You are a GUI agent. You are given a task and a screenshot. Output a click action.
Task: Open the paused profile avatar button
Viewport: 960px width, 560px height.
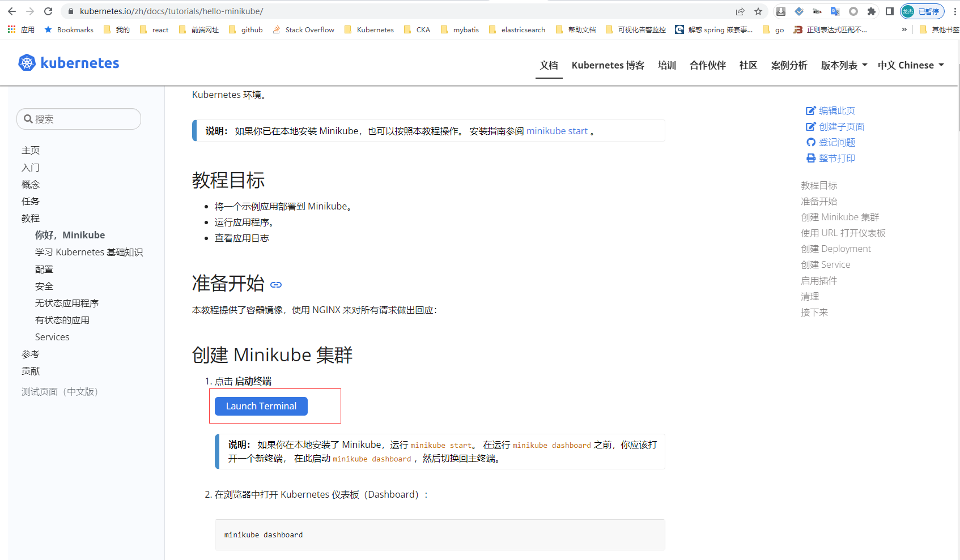tap(922, 11)
